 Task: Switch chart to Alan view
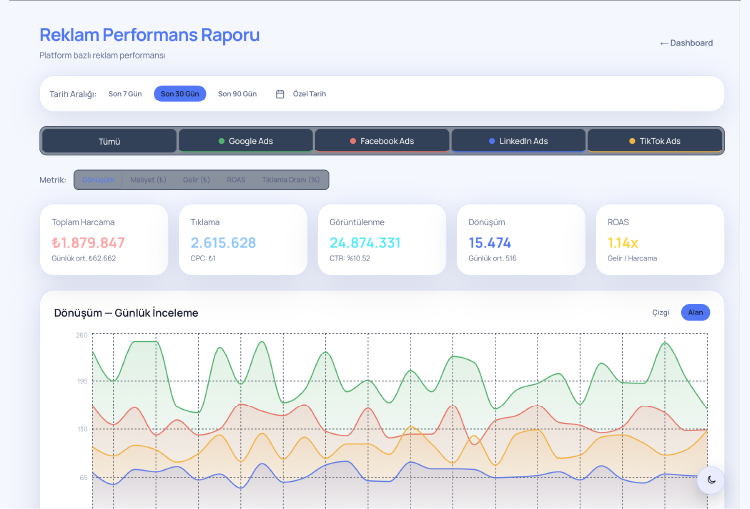[x=695, y=312]
